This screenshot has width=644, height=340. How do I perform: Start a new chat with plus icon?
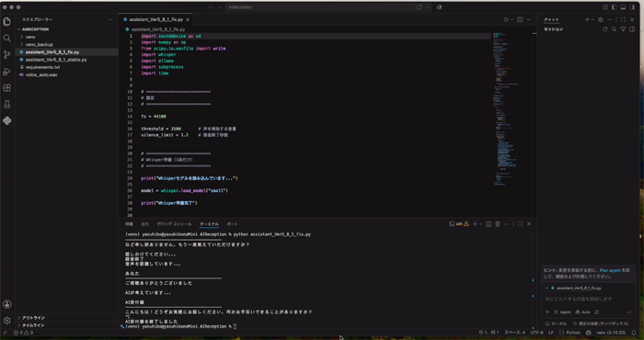pyautogui.click(x=587, y=19)
